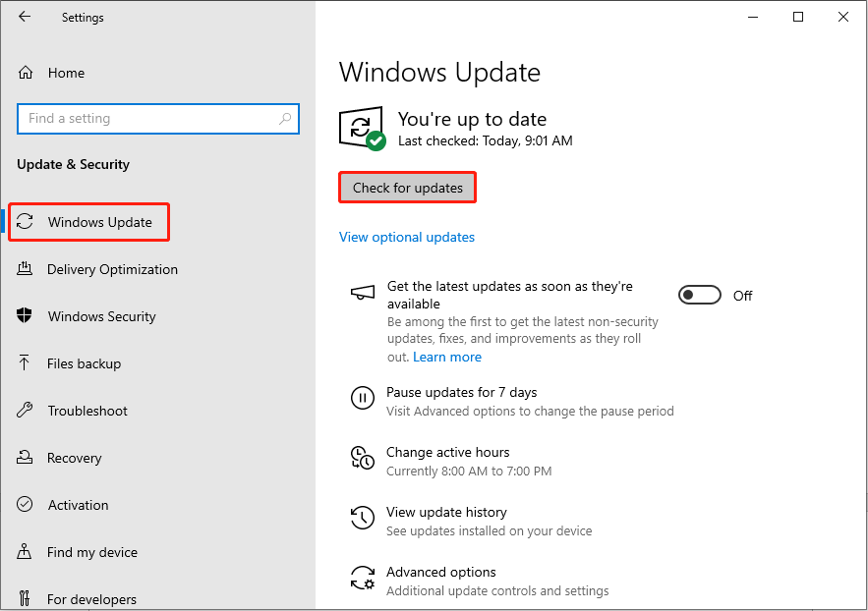Click "Visit Advanced options to change the pause period"
The width and height of the screenshot is (868, 611).
click(x=530, y=411)
